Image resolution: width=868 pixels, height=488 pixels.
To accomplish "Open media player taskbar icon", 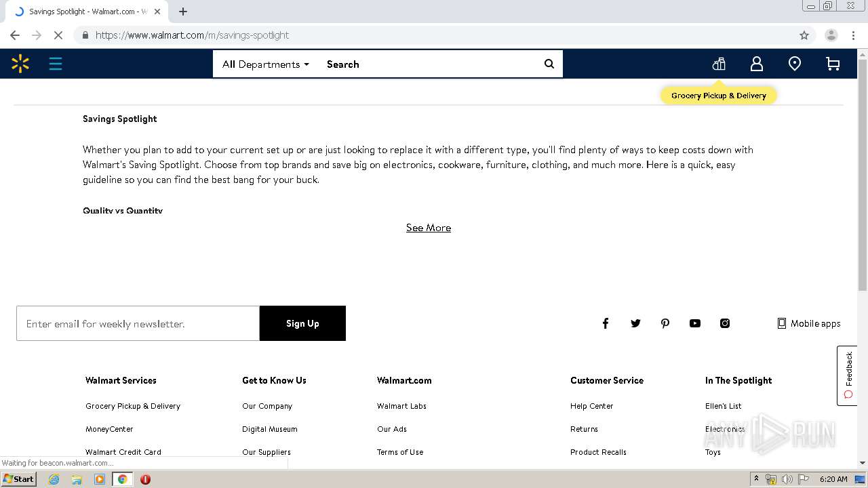I will click(100, 479).
